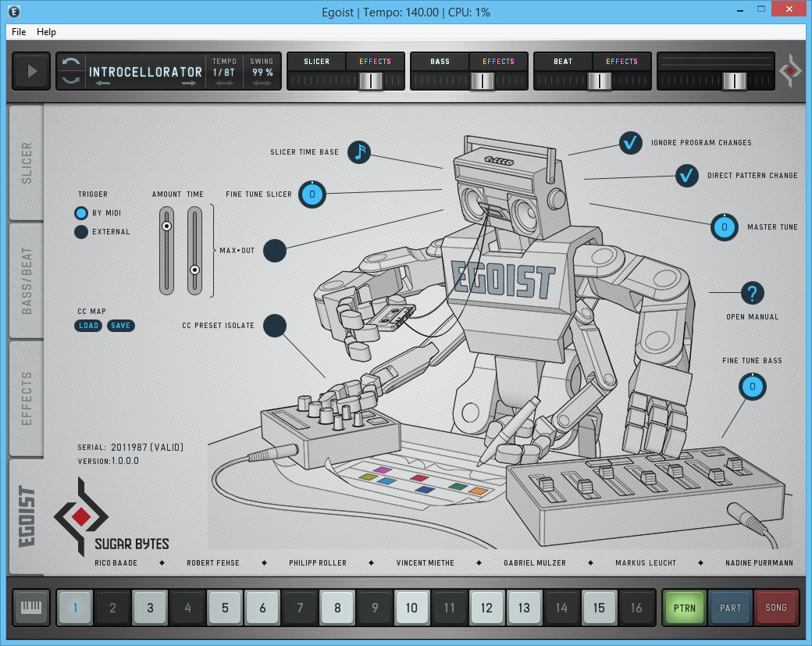Select pattern 13
812x646 pixels.
click(524, 607)
